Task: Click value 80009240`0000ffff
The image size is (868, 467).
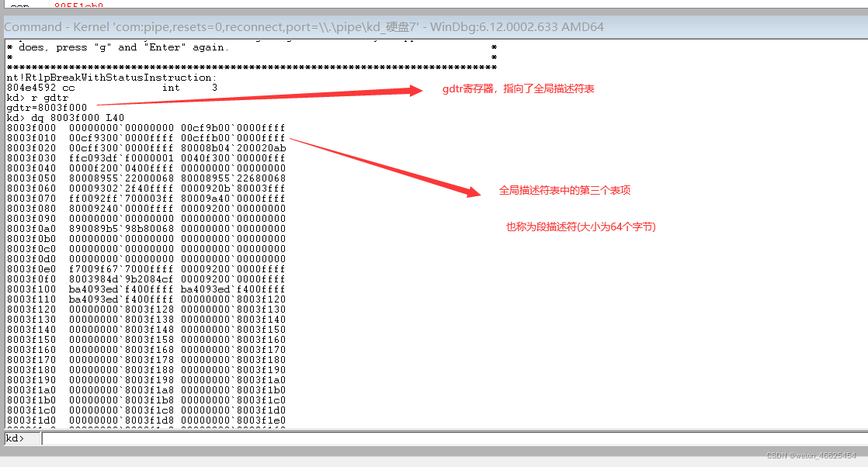Action: click(121, 209)
